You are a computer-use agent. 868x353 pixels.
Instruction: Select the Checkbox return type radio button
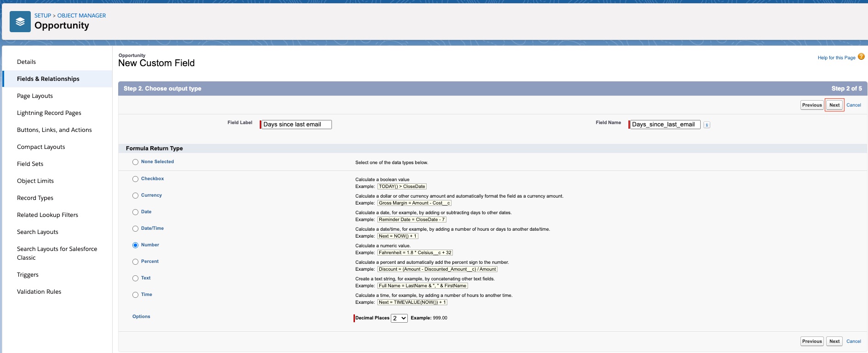135,179
